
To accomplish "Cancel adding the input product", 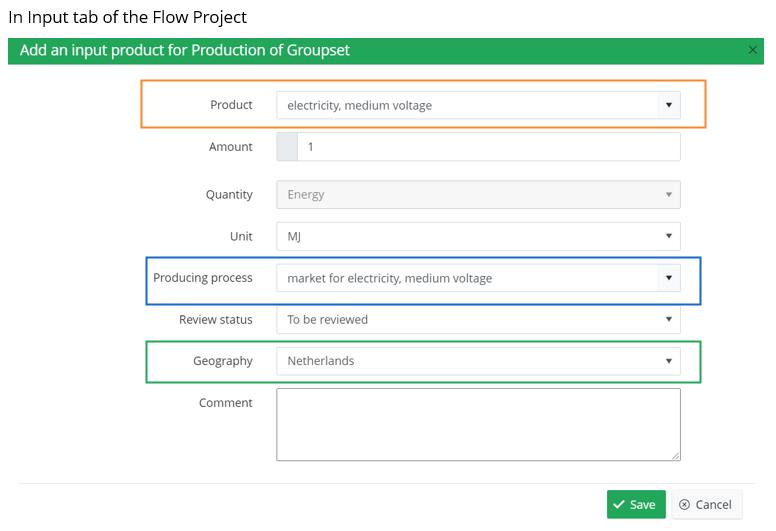I will point(706,504).
